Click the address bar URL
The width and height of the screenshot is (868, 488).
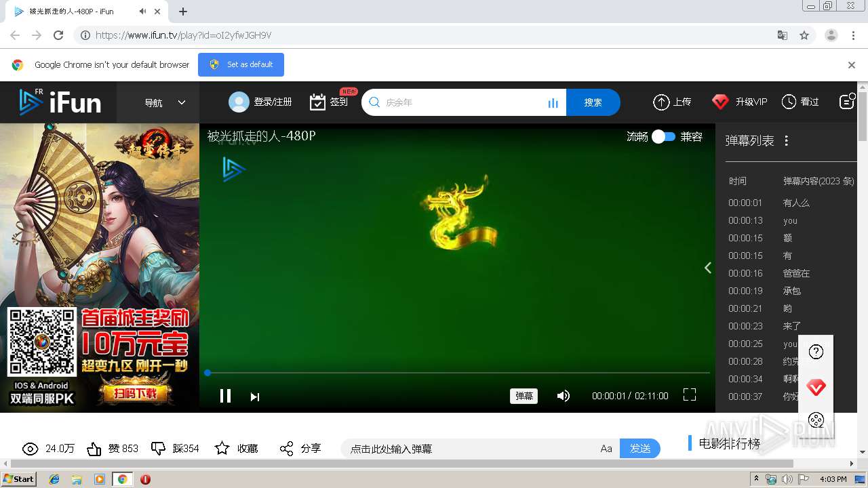point(183,35)
